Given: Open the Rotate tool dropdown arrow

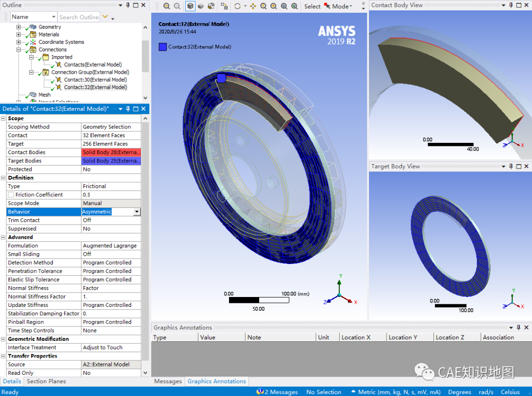Looking at the screenshot, I should [x=245, y=6].
